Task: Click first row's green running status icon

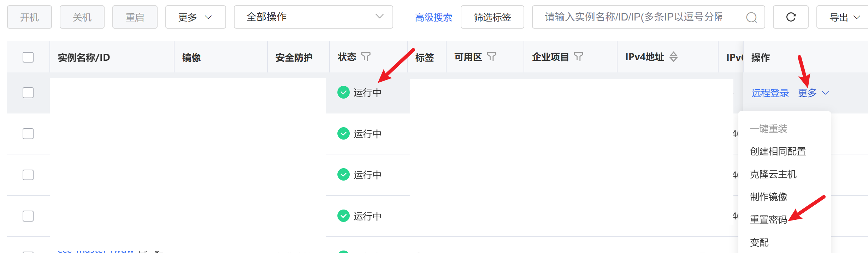Action: [x=343, y=93]
